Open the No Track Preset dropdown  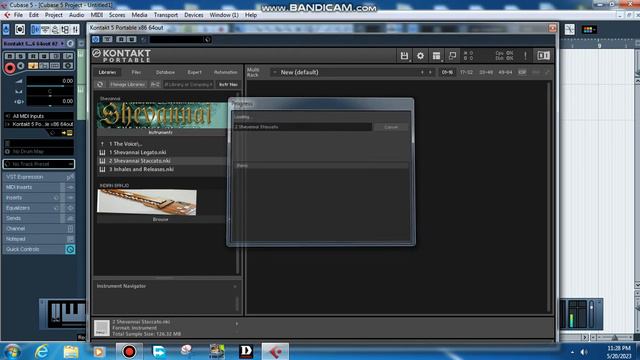click(39, 164)
